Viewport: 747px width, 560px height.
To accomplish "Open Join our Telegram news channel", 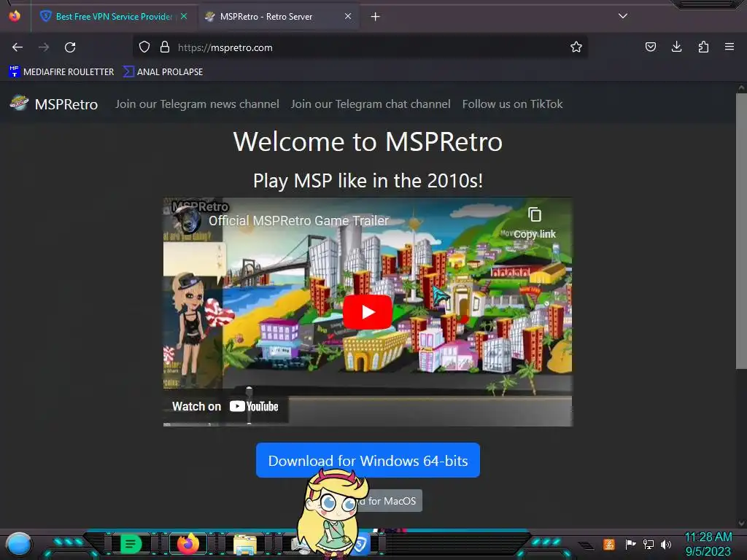I will [x=197, y=104].
